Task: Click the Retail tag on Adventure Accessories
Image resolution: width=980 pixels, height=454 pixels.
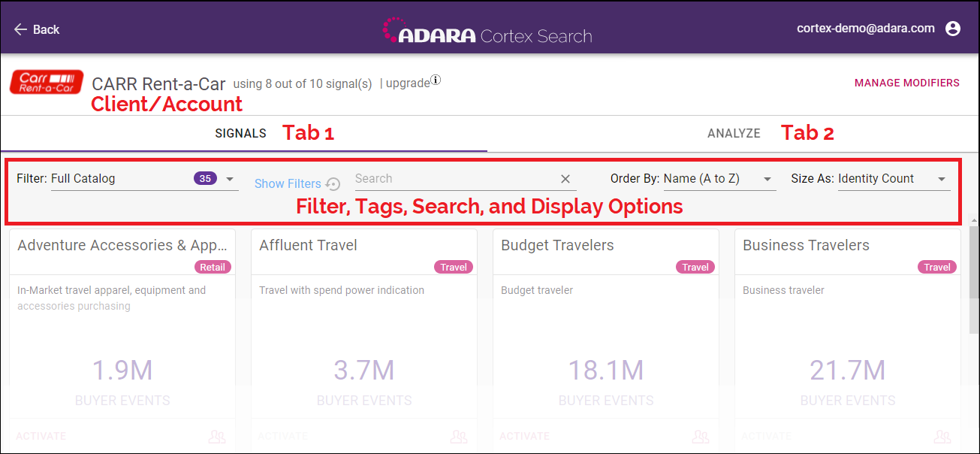Action: 213,267
